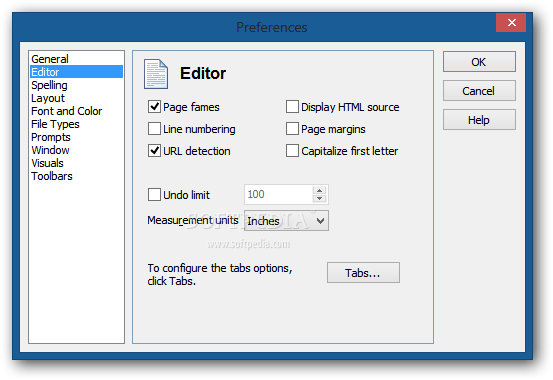The height and width of the screenshot is (380, 553).
Task: Open the Spelling preferences category
Action: (x=77, y=85)
